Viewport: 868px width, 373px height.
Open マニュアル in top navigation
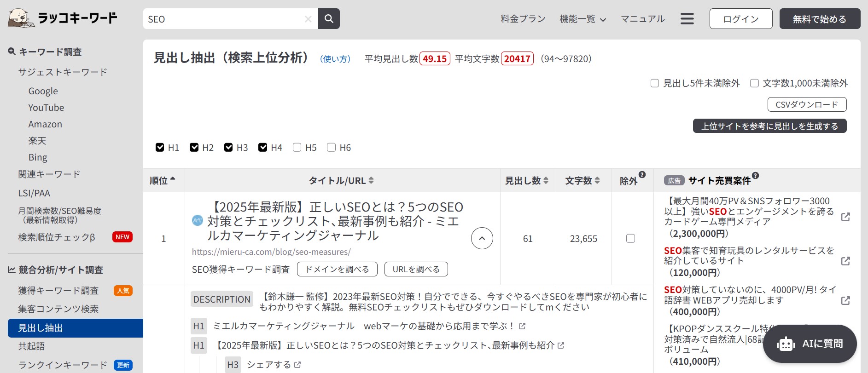click(643, 19)
